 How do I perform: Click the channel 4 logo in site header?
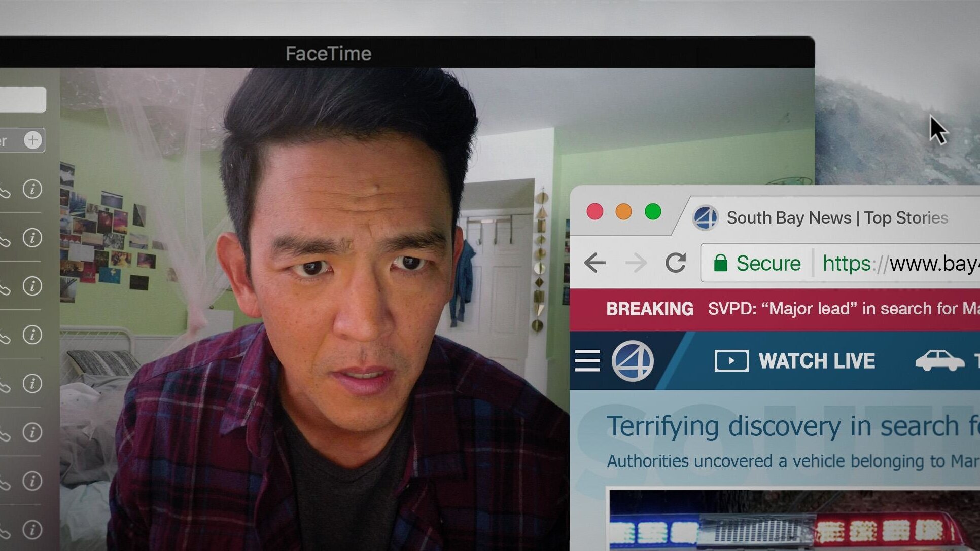633,361
